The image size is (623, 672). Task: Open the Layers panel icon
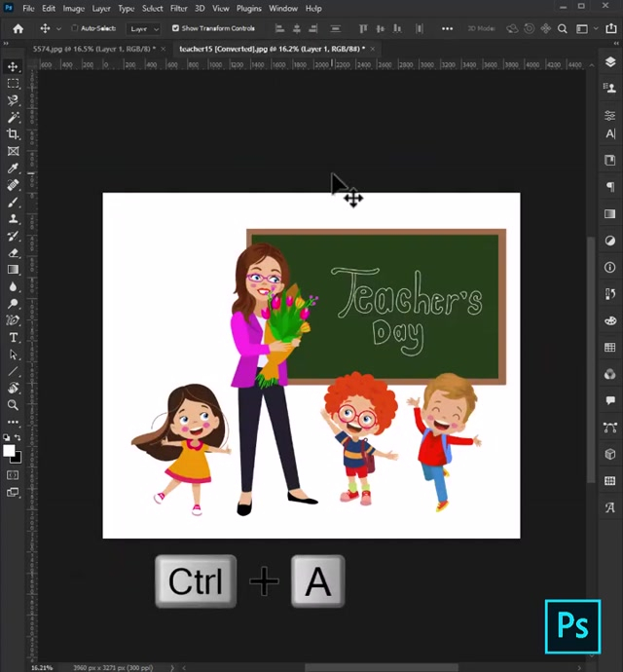[610, 61]
